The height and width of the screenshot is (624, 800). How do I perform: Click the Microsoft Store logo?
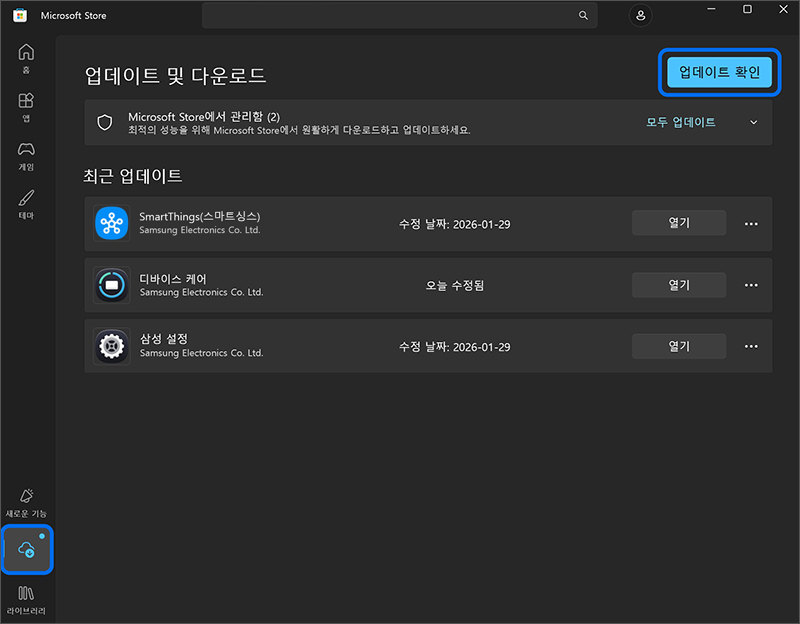pyautogui.click(x=19, y=15)
